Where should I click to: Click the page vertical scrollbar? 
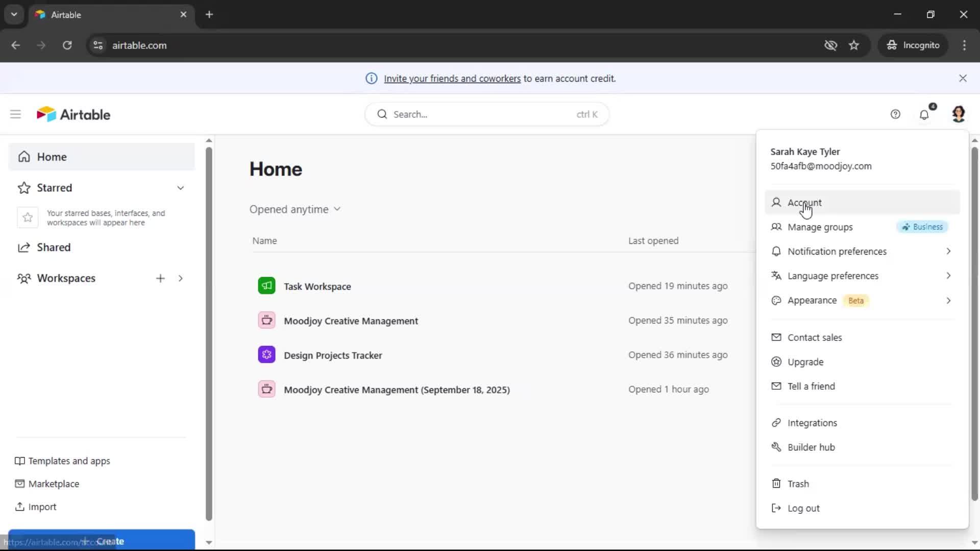(x=974, y=324)
